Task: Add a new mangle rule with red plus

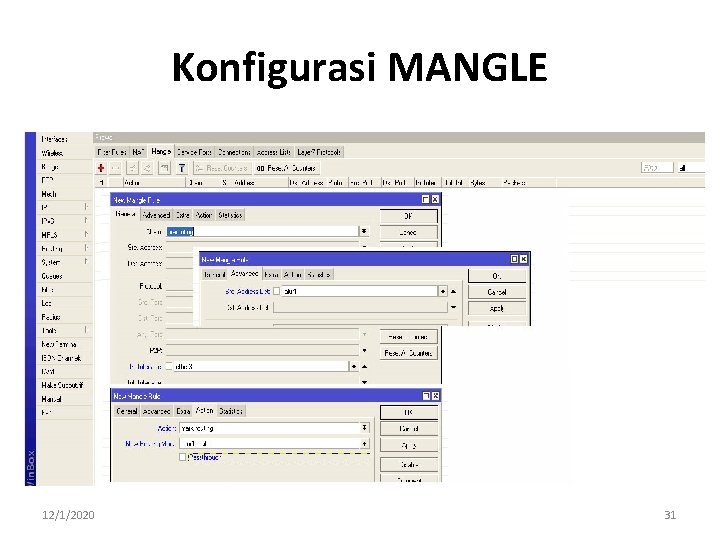Action: pos(101,168)
